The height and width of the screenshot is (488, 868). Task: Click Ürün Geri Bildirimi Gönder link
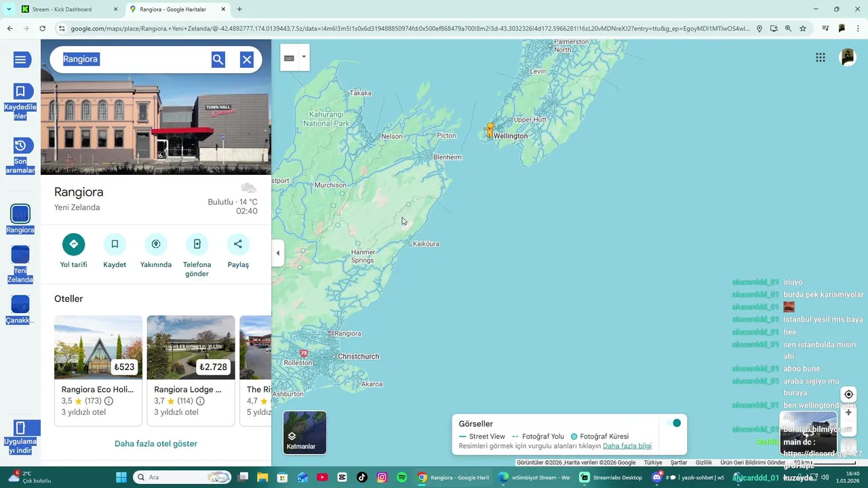coord(753,462)
